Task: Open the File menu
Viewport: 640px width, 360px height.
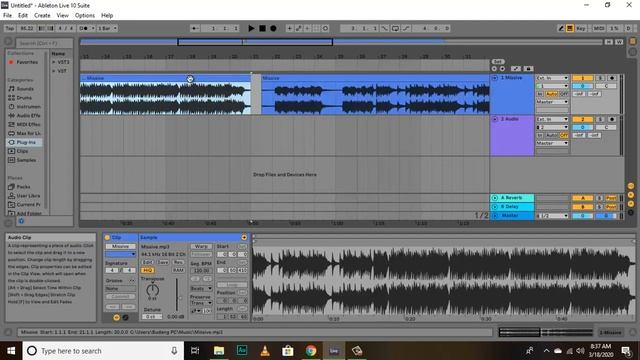Action: pos(7,16)
